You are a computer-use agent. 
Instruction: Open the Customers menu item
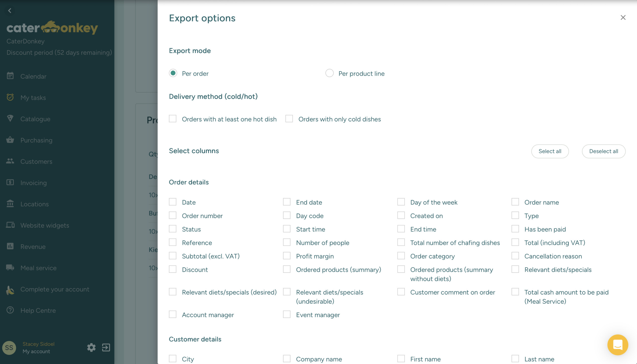(x=36, y=162)
